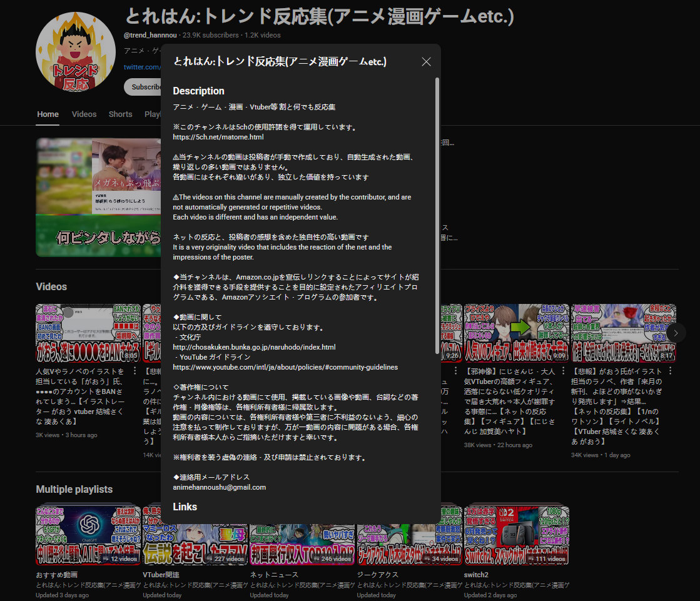Switch to the Videos tab
The height and width of the screenshot is (601, 700).
click(84, 114)
